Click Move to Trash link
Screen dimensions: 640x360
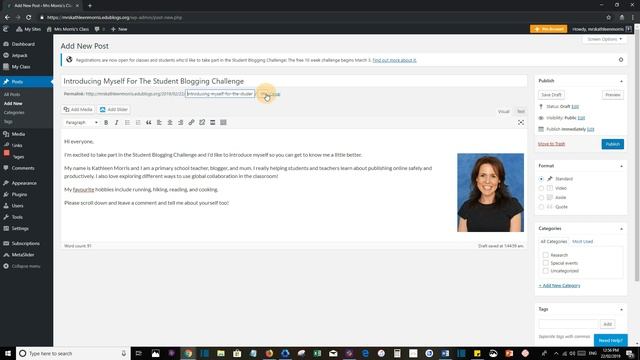point(551,144)
